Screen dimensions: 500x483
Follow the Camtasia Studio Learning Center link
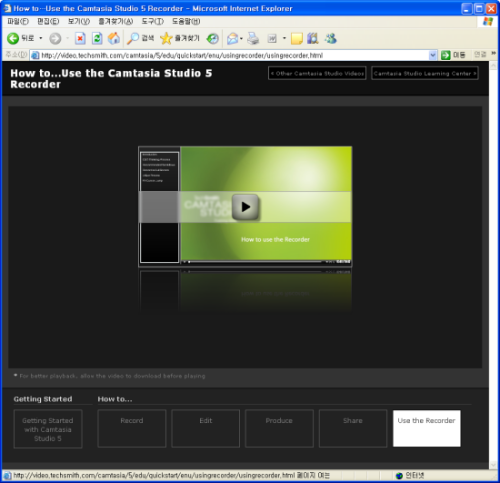tap(425, 73)
